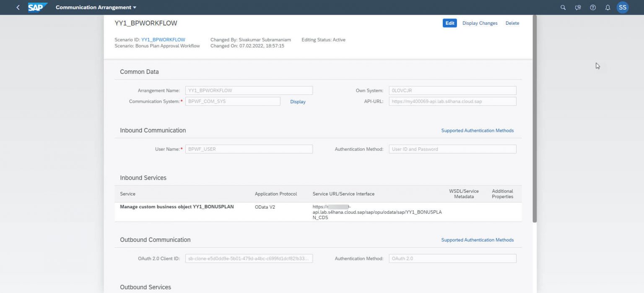Open Display Changes

pyautogui.click(x=480, y=23)
